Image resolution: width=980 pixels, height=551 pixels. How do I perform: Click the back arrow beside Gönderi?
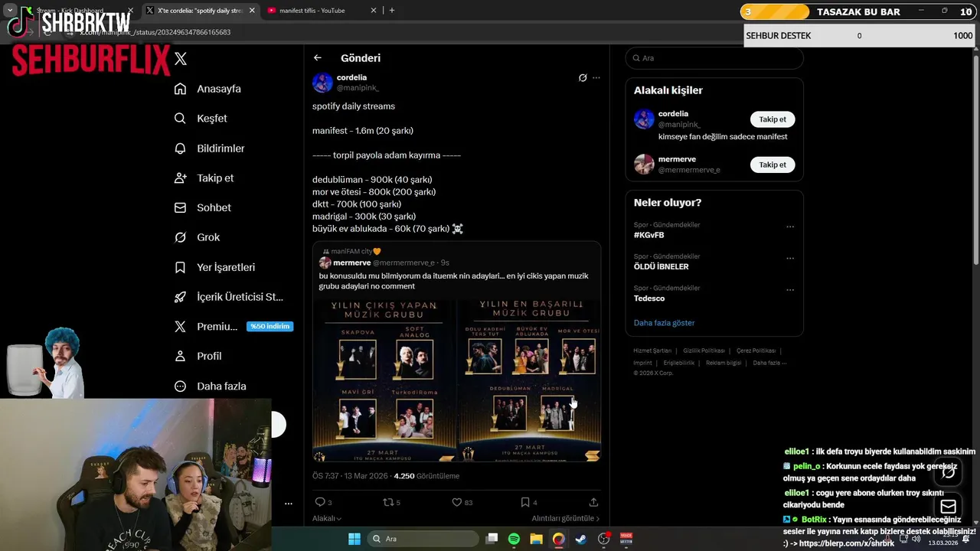tap(318, 58)
